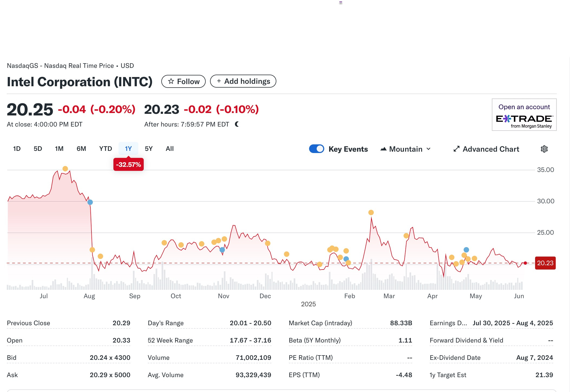This screenshot has width=570, height=392.
Task: Click the 35.00 y-axis label
Action: [545, 170]
